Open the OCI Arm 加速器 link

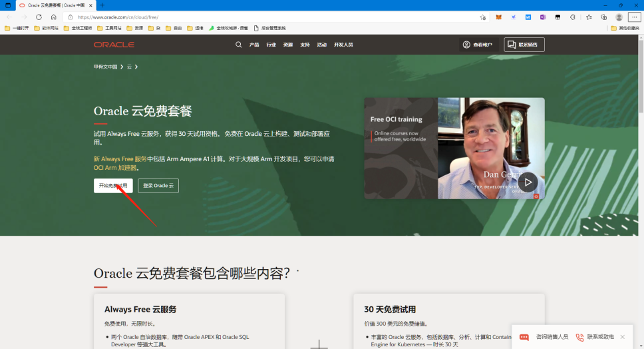click(115, 168)
